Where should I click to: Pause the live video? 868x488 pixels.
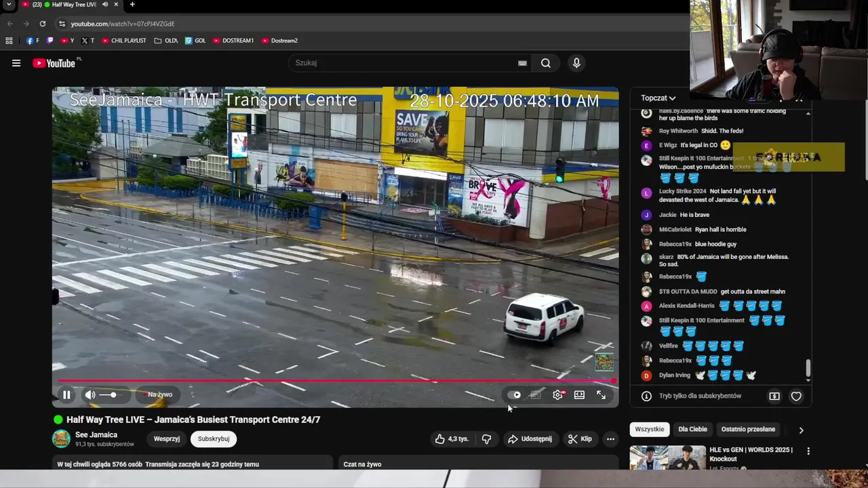coord(66,394)
